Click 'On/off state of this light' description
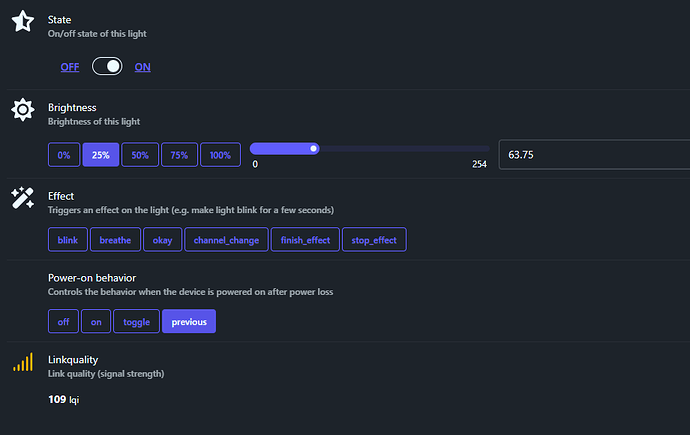This screenshot has width=690, height=435. (x=97, y=34)
